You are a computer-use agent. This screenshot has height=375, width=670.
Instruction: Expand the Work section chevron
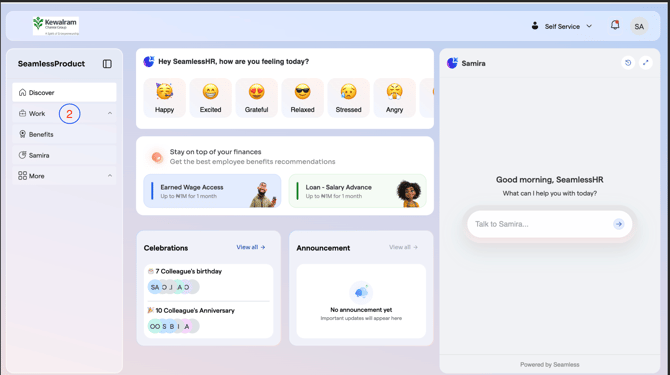coord(110,113)
